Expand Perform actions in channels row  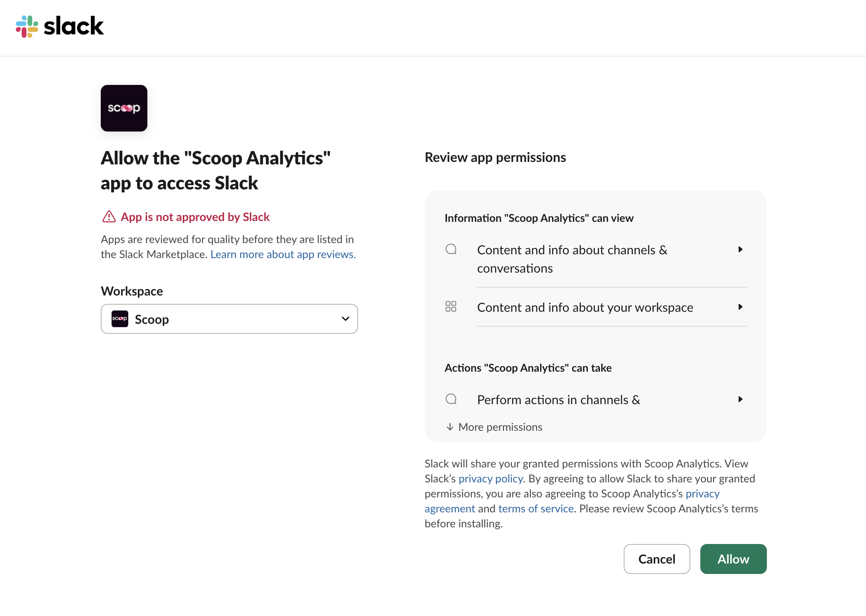click(740, 399)
